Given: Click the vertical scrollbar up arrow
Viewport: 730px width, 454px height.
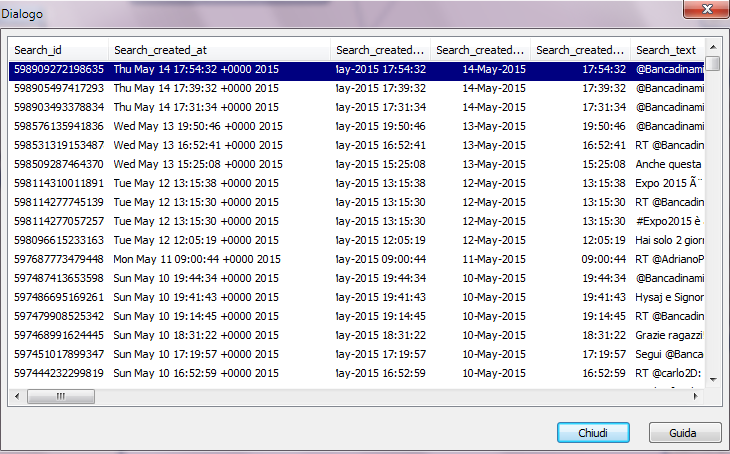Looking at the screenshot, I should (x=713, y=47).
